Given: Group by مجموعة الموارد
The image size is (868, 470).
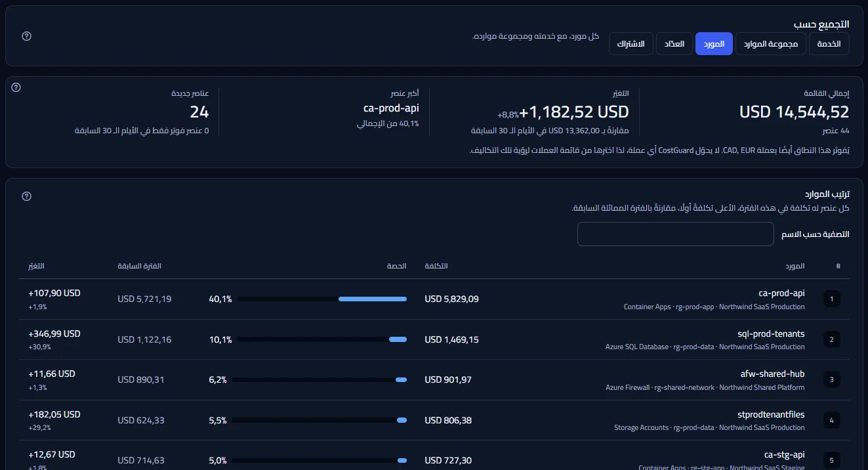Looking at the screenshot, I should point(771,44).
